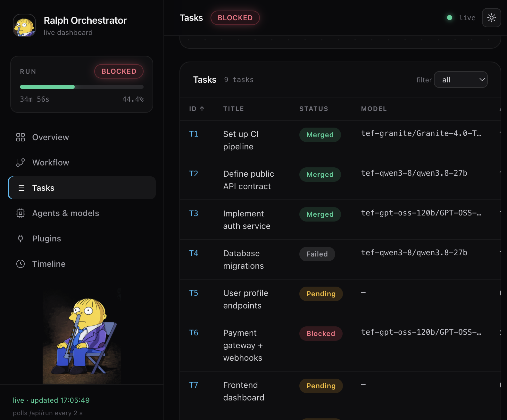Navigate to the Timeline view
The height and width of the screenshot is (420, 507).
pyautogui.click(x=82, y=264)
